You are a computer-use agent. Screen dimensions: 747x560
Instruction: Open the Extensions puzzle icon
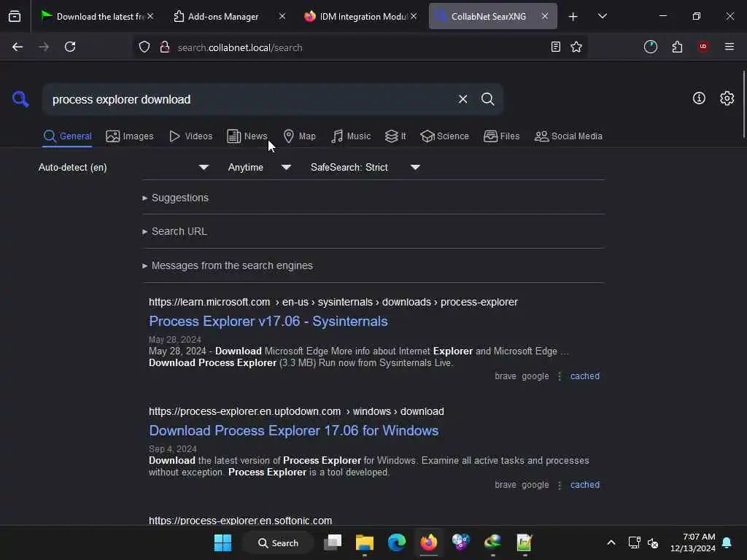(x=677, y=47)
